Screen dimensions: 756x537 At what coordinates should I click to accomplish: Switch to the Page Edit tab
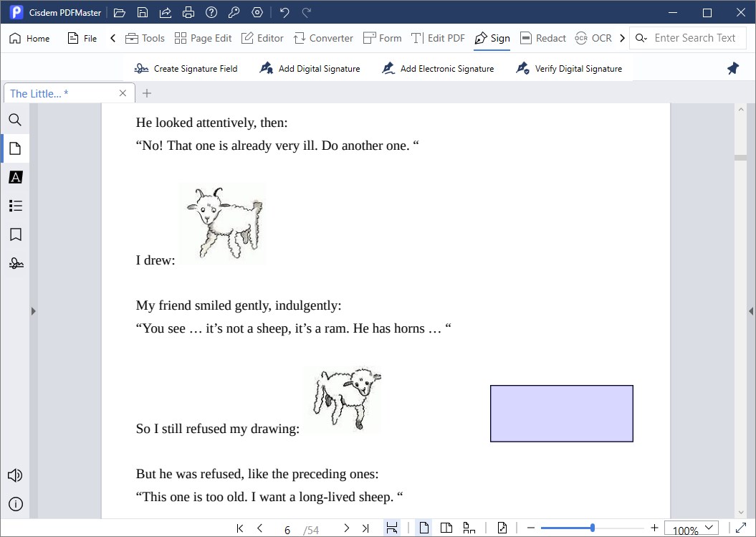click(203, 38)
